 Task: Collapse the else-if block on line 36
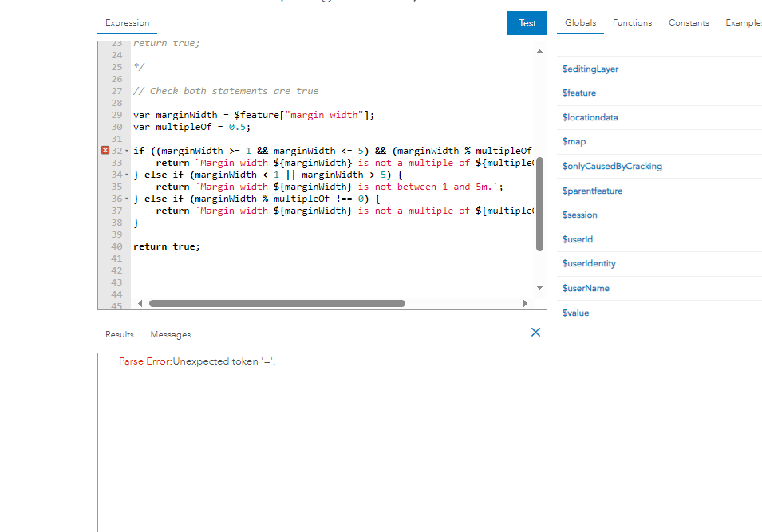(x=125, y=198)
